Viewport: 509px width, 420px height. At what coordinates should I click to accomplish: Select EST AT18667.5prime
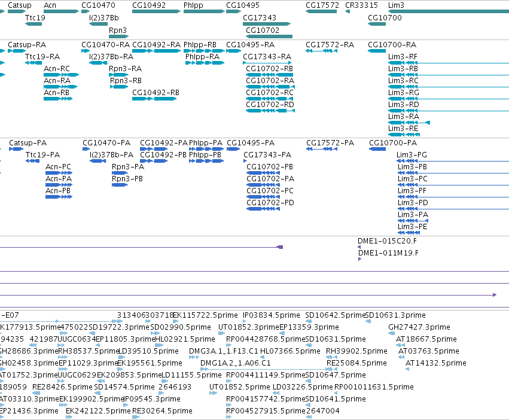[x=400, y=345]
